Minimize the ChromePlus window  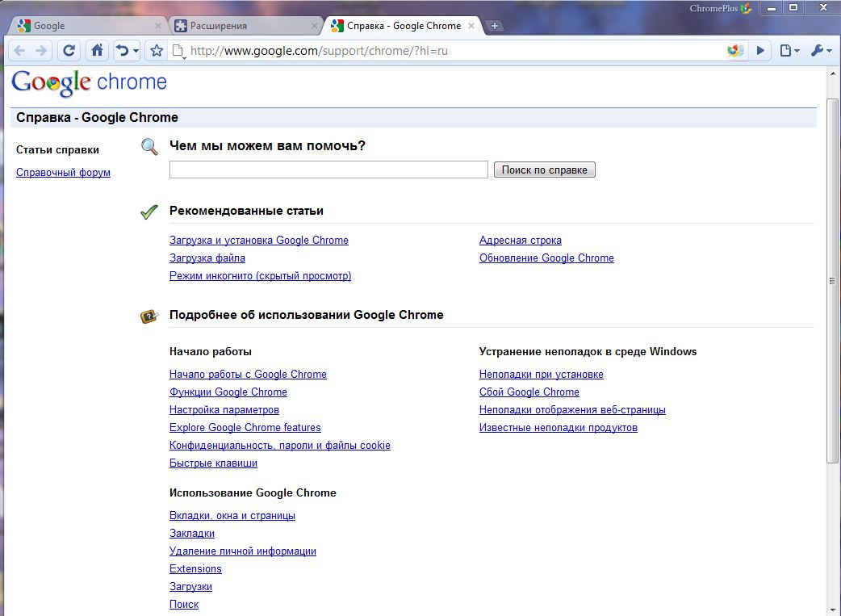(x=772, y=7)
